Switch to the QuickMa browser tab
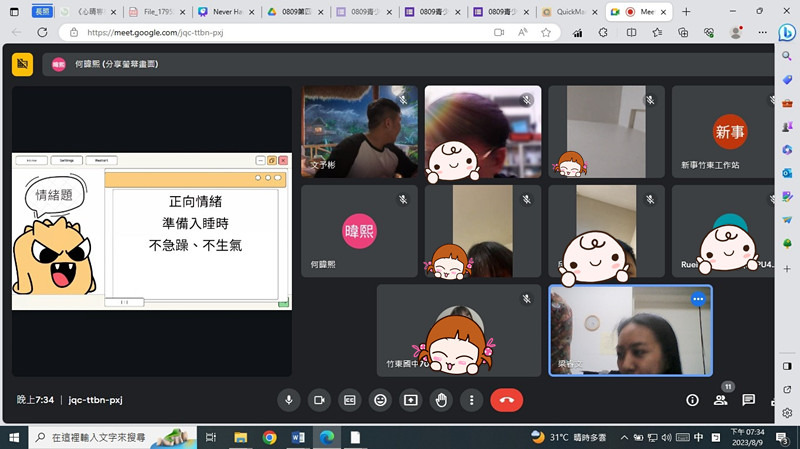This screenshot has height=449, width=800. [568, 12]
